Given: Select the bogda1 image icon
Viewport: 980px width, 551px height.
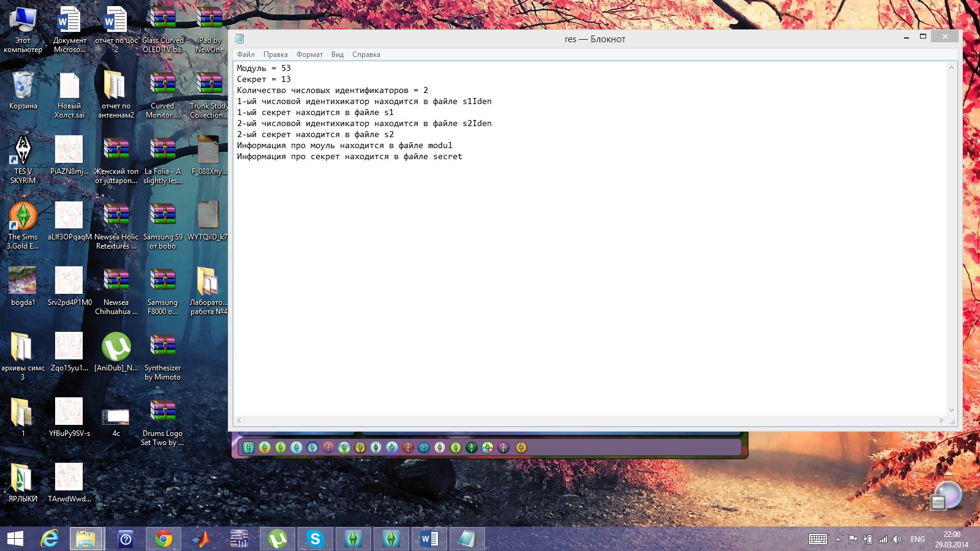Looking at the screenshot, I should pos(23,287).
